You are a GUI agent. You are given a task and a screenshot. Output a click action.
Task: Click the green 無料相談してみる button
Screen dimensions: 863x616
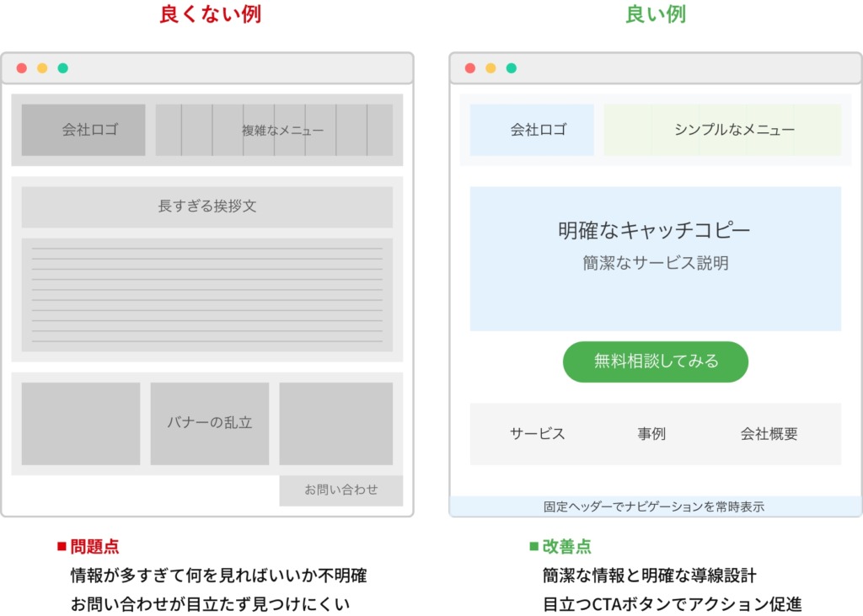click(x=656, y=362)
